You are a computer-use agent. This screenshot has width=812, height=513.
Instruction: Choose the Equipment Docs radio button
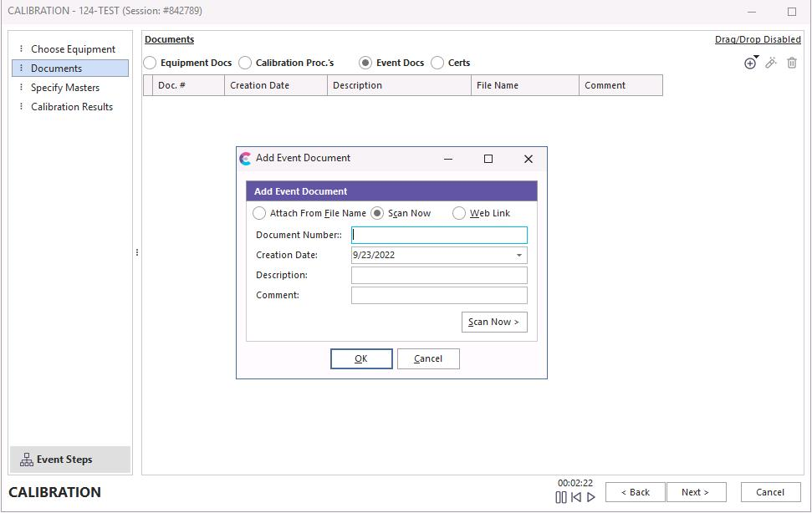[151, 63]
